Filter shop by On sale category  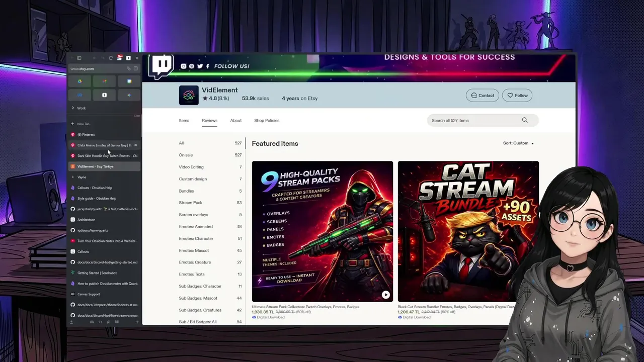(x=210, y=155)
